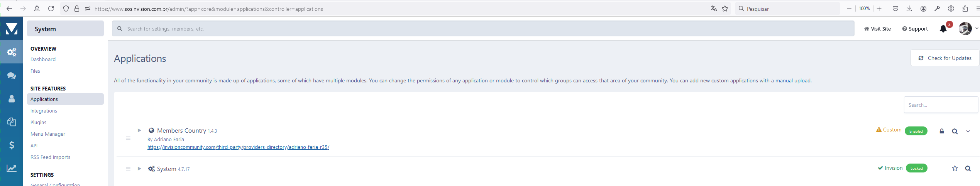Click the star icon in System row
Image resolution: width=980 pixels, height=186 pixels.
coord(955,168)
